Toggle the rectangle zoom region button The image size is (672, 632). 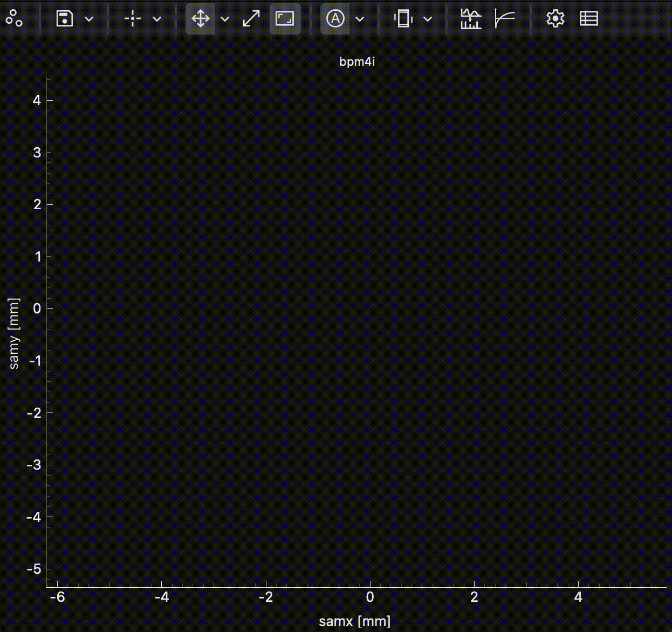click(x=285, y=19)
